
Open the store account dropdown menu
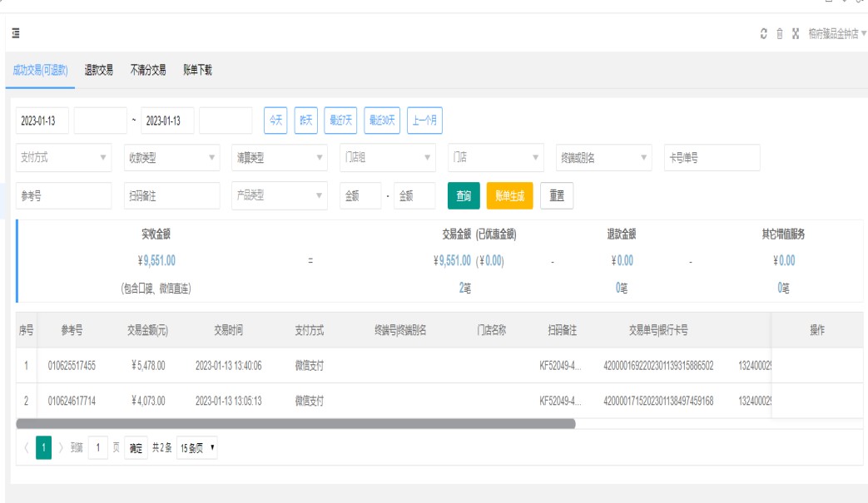(x=836, y=34)
